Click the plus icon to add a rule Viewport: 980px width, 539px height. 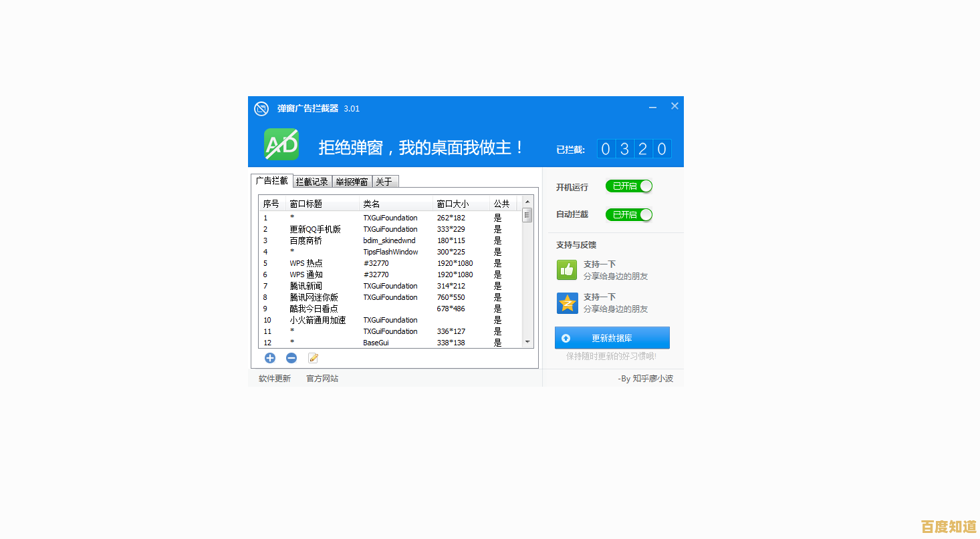click(270, 358)
